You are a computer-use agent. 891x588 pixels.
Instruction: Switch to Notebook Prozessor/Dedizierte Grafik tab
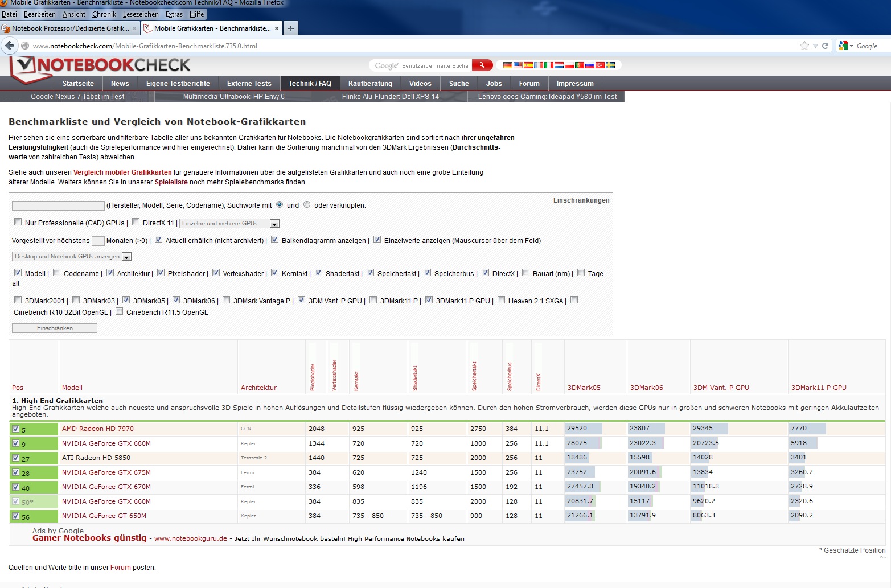70,28
